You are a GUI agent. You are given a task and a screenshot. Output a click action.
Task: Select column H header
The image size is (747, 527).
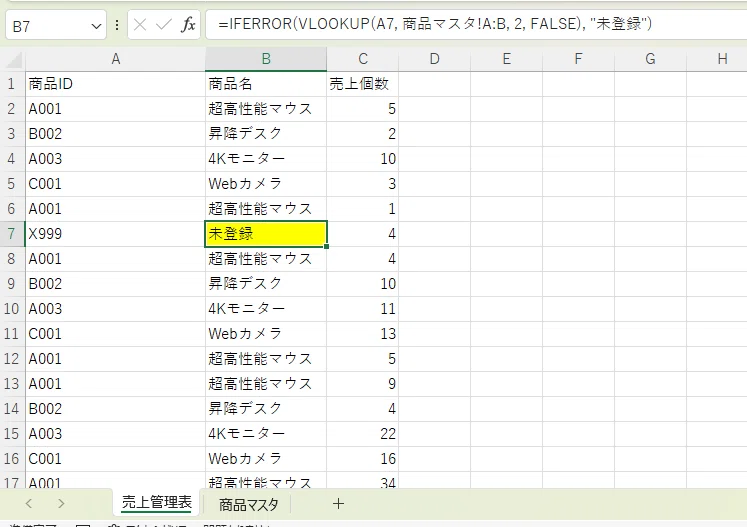[717, 59]
